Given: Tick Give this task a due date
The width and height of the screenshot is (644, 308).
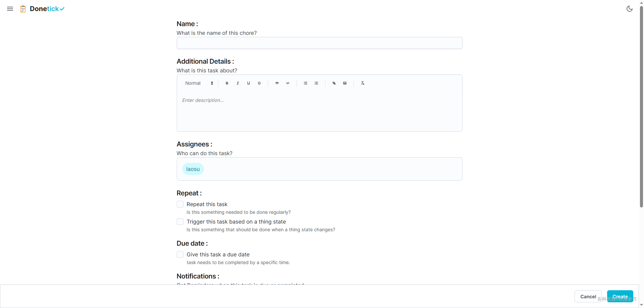Looking at the screenshot, I should pyautogui.click(x=180, y=254).
